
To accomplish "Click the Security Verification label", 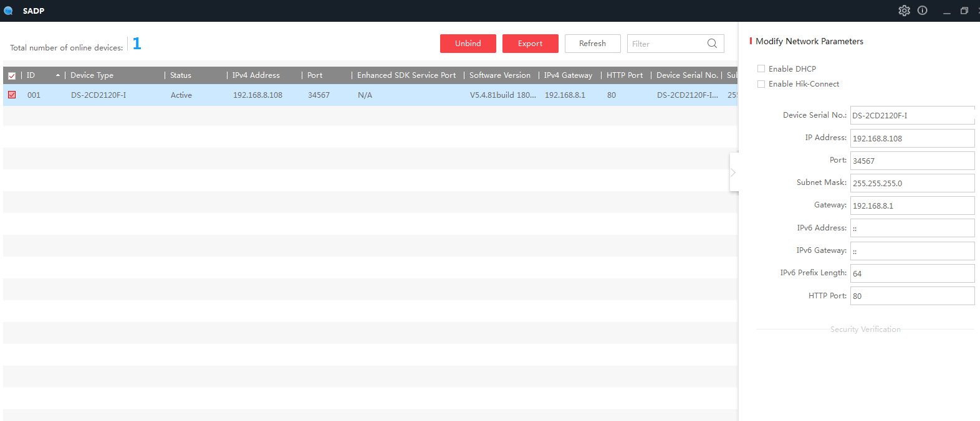I will coord(865,329).
